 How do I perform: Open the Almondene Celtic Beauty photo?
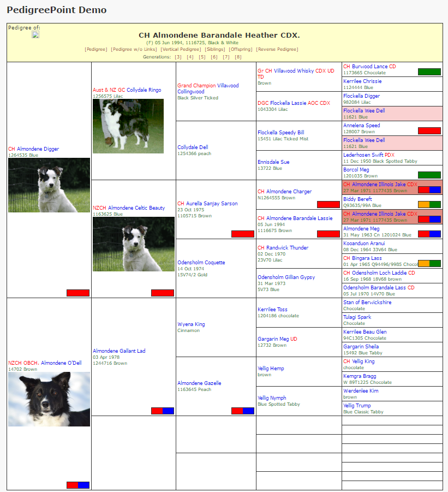click(x=134, y=244)
